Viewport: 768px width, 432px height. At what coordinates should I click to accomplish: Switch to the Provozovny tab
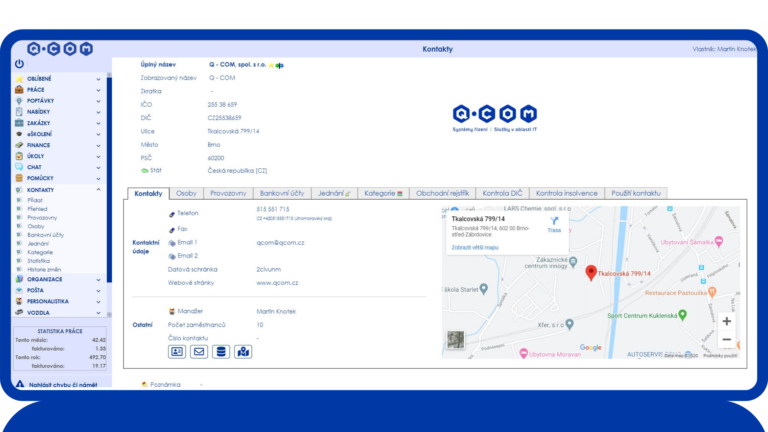click(x=228, y=193)
